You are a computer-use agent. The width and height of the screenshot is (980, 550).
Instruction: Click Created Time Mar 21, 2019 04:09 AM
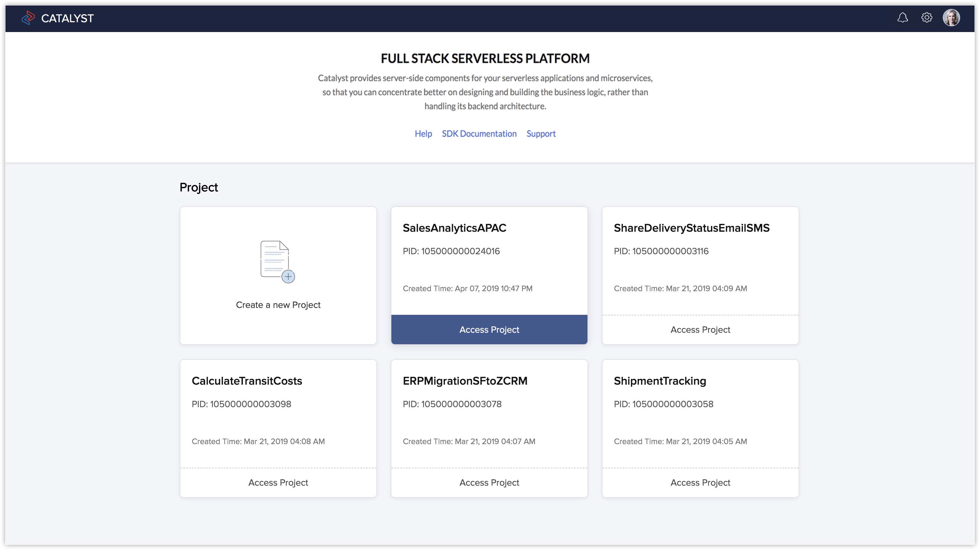[680, 289]
